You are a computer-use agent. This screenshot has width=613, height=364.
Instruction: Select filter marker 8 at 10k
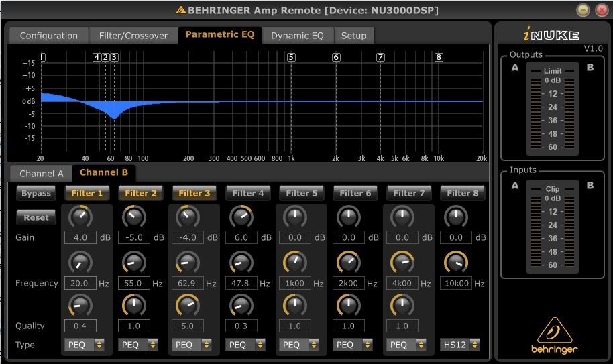coord(439,57)
